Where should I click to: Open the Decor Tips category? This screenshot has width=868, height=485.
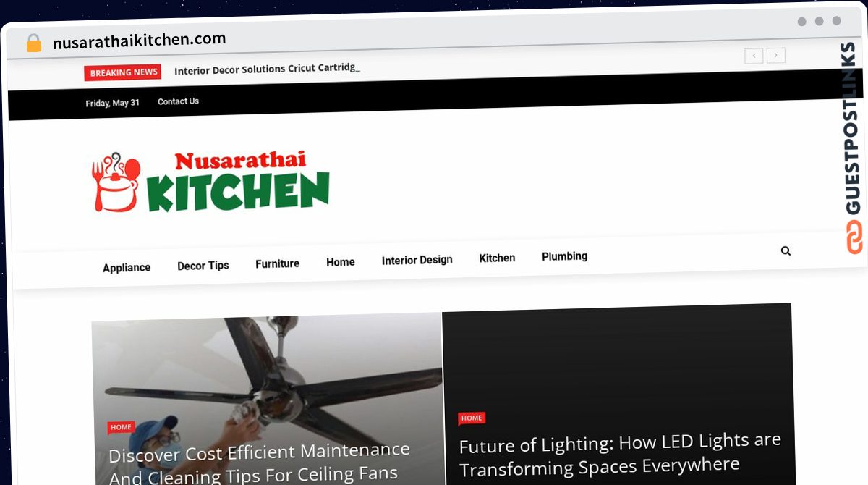[x=203, y=266]
